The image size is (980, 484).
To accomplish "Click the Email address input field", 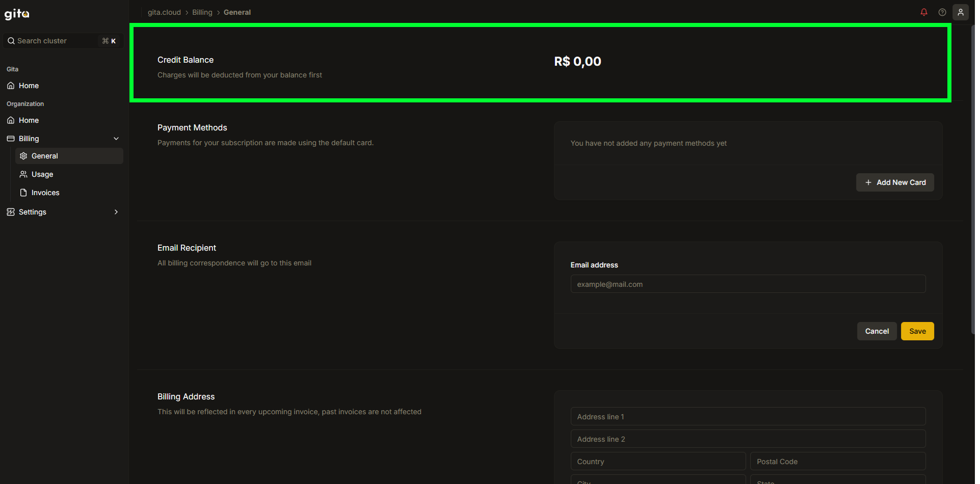I will tap(748, 284).
